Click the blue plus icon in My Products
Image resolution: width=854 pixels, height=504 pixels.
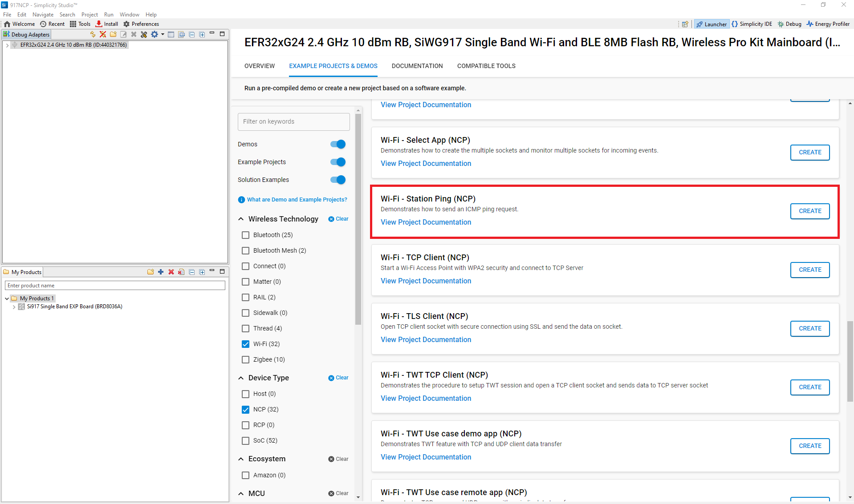tap(161, 272)
